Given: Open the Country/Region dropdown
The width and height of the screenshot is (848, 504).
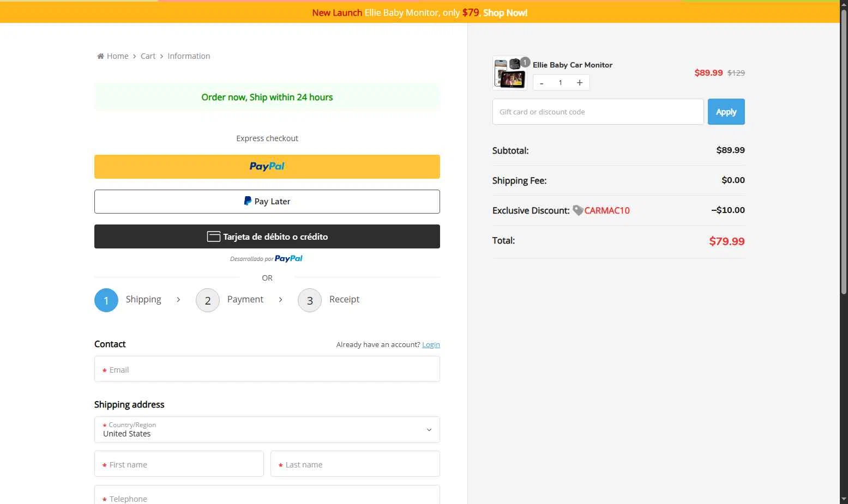Looking at the screenshot, I should (x=267, y=429).
